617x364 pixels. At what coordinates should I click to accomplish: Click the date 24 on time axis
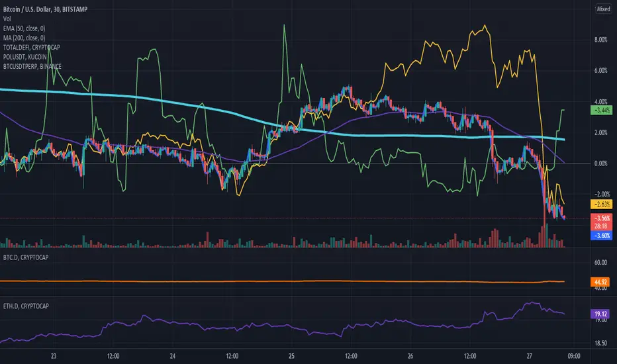pyautogui.click(x=172, y=356)
